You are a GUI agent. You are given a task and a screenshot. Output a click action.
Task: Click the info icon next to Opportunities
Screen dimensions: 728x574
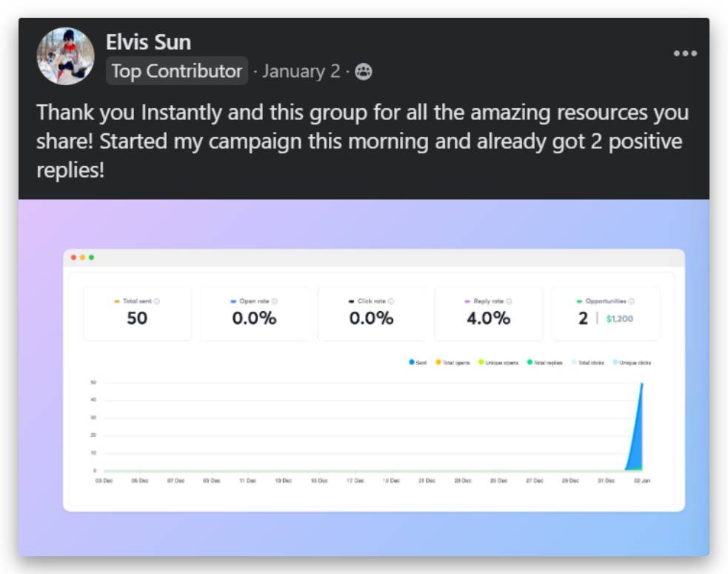click(x=632, y=301)
